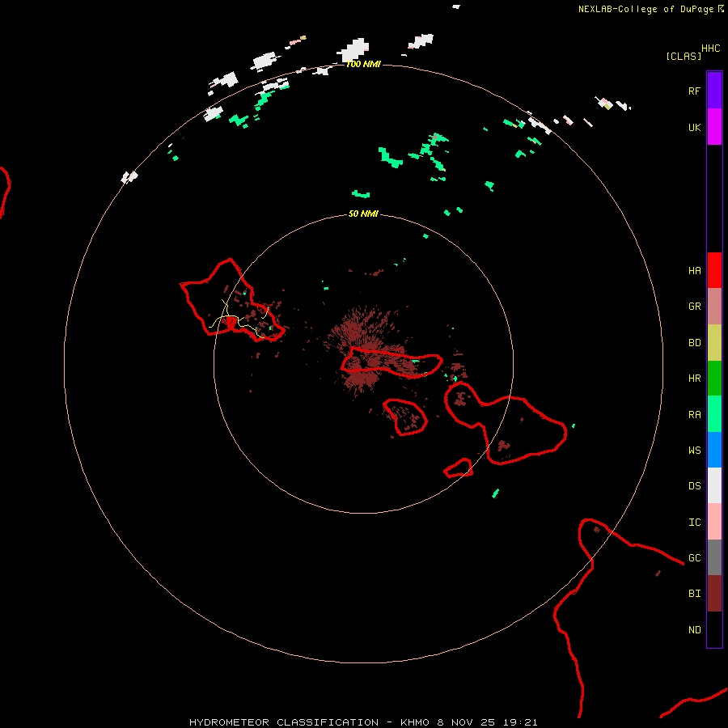The image size is (728, 728).
Task: Select the DS white legend swatch
Action: click(714, 485)
